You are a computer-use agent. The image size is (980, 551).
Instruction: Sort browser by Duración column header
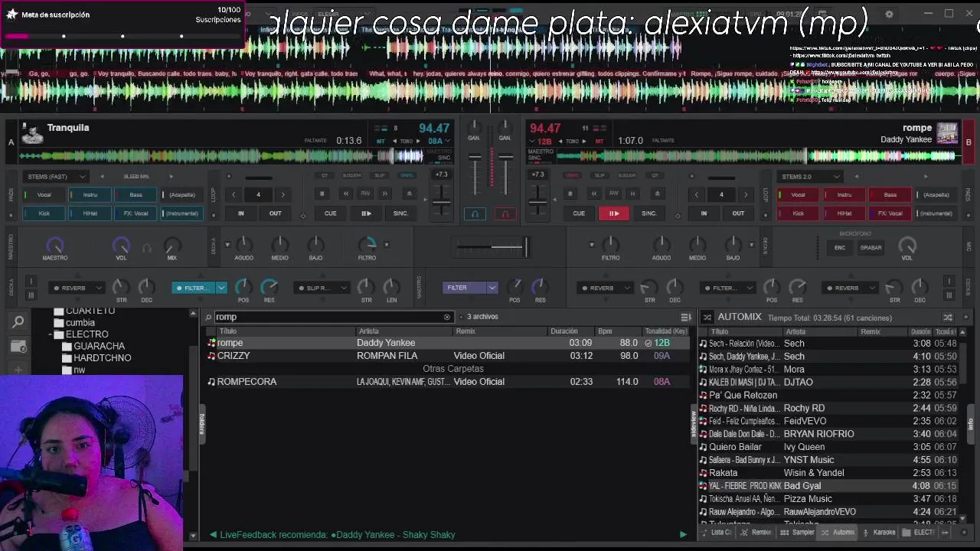pos(570,331)
